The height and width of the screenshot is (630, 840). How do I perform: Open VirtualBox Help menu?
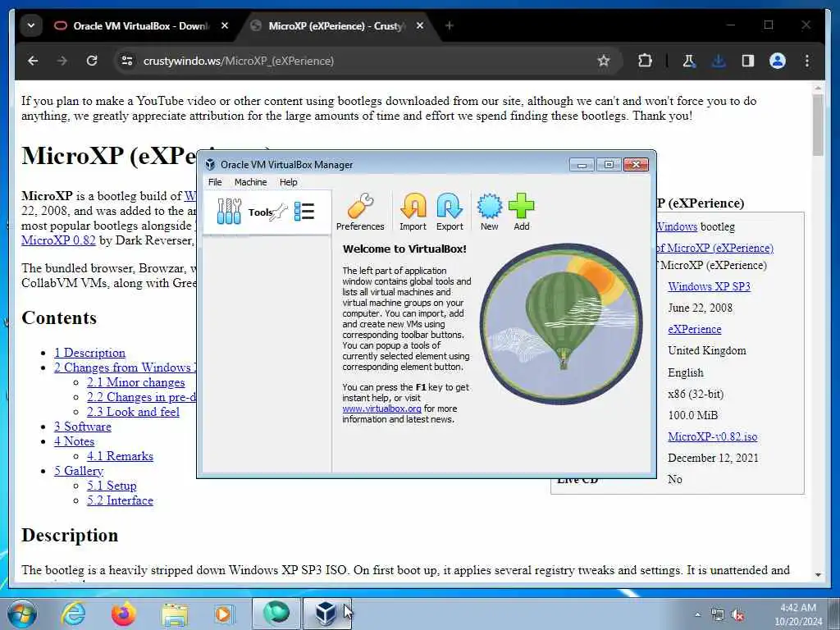[288, 182]
